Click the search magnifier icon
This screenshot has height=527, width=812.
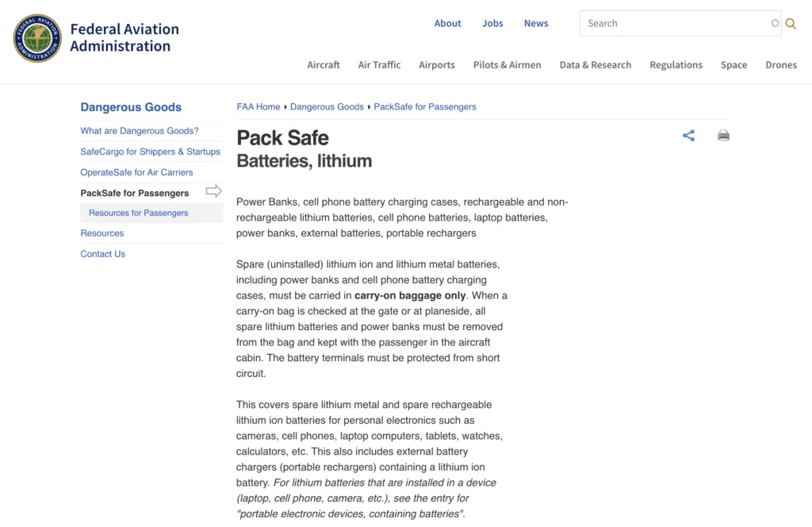tap(791, 23)
